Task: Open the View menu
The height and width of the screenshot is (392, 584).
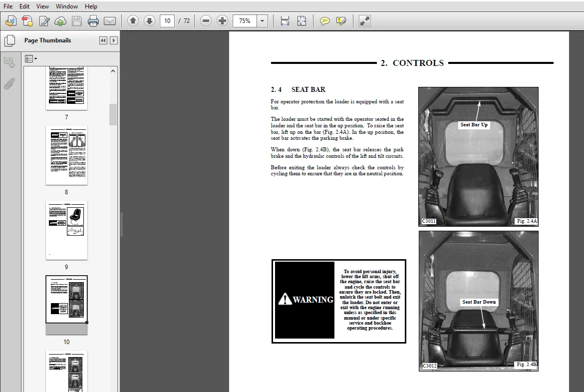Action: [42, 6]
